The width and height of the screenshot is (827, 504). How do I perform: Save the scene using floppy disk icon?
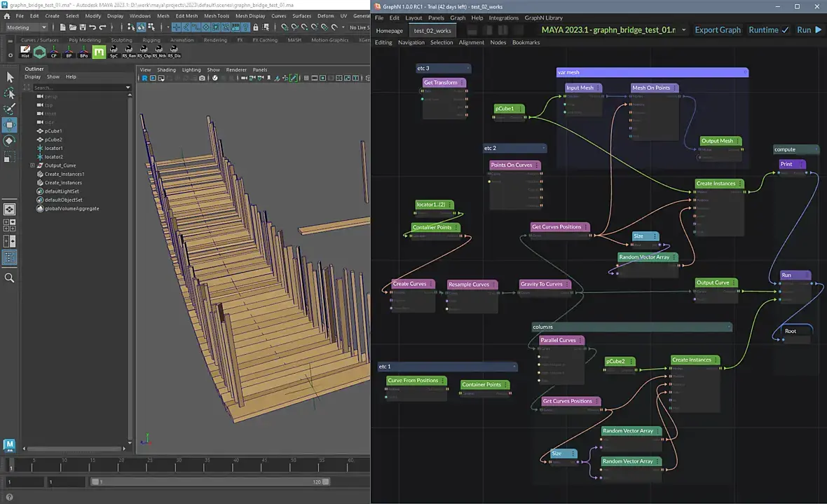click(x=82, y=27)
